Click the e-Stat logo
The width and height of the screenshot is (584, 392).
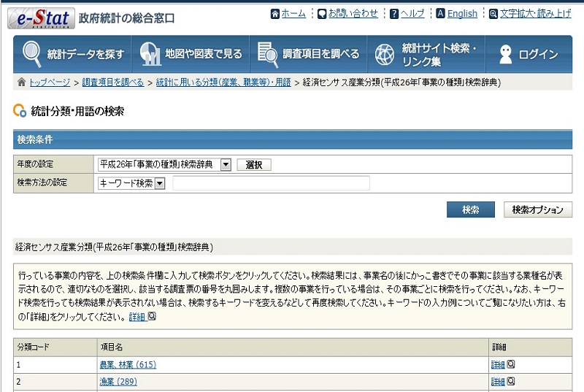[41, 18]
